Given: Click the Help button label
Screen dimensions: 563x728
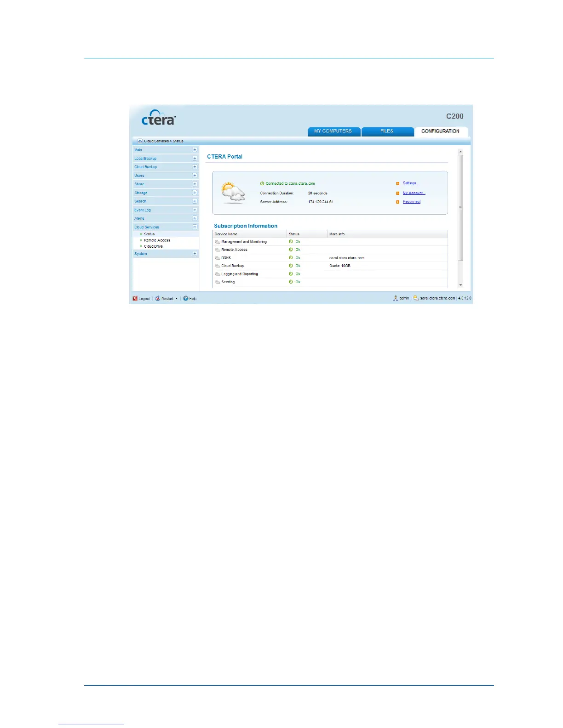Looking at the screenshot, I should pyautogui.click(x=193, y=299).
